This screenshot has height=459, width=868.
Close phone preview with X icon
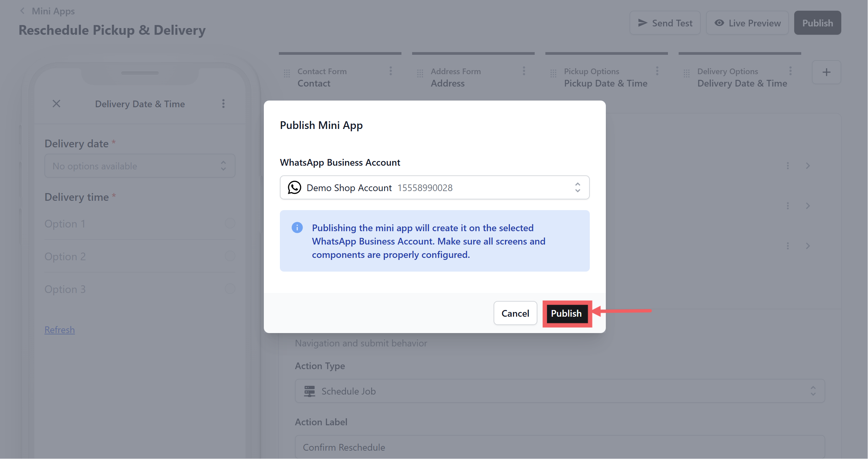tap(57, 104)
